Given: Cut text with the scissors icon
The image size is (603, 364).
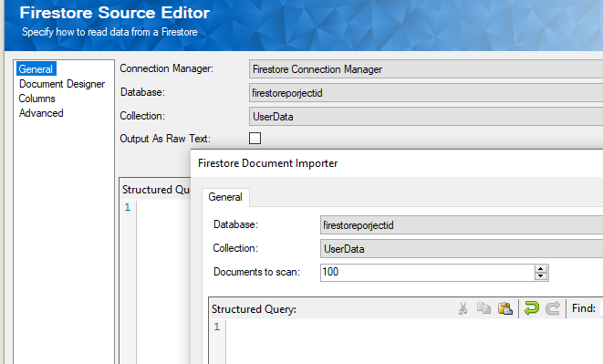Looking at the screenshot, I should (463, 308).
